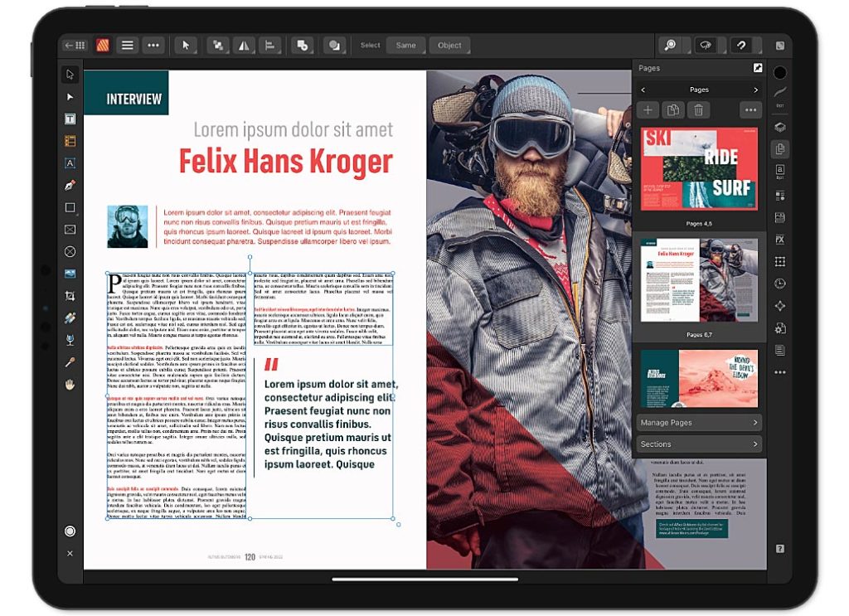The image size is (849, 616).
Task: Activate the Node tool
Action: click(x=70, y=97)
